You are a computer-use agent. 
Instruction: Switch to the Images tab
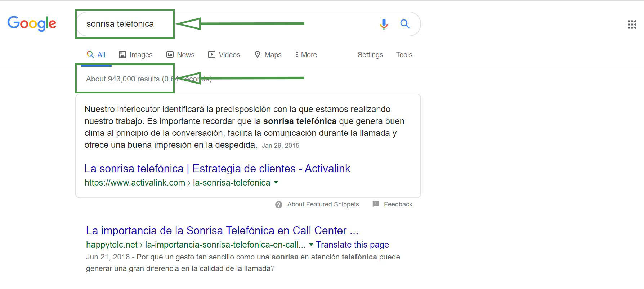coord(135,55)
